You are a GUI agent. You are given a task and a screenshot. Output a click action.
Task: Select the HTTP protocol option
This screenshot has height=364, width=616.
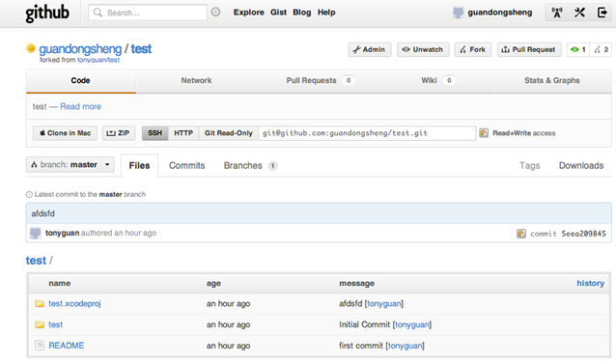183,133
